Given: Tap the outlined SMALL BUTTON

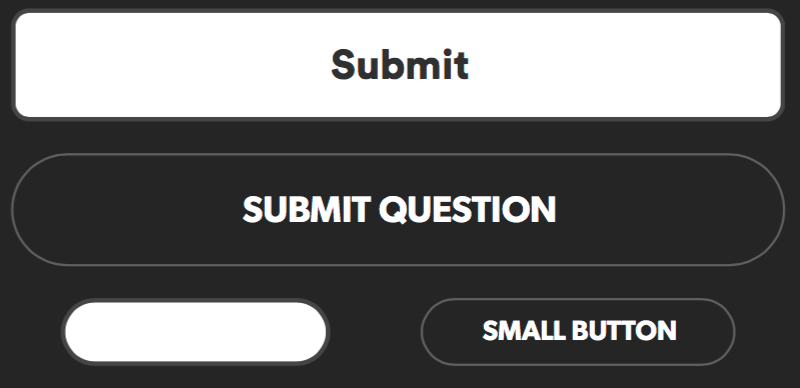Looking at the screenshot, I should 578,332.
